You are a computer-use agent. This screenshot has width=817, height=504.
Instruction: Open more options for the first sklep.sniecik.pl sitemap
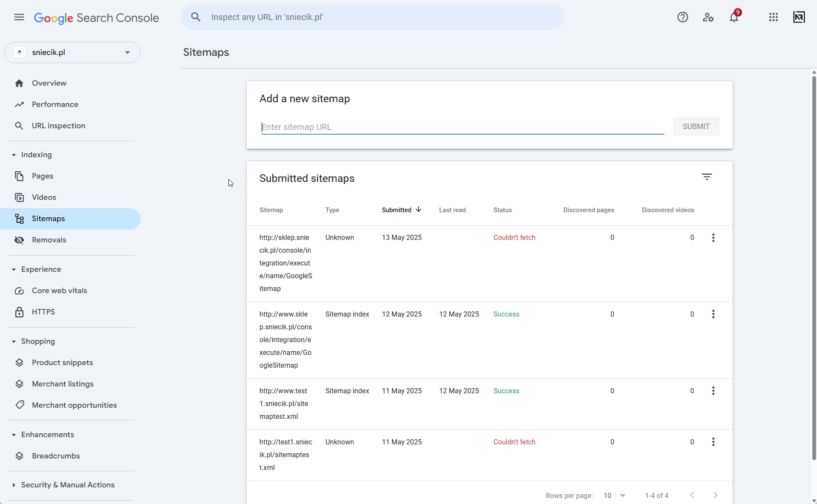click(x=713, y=238)
